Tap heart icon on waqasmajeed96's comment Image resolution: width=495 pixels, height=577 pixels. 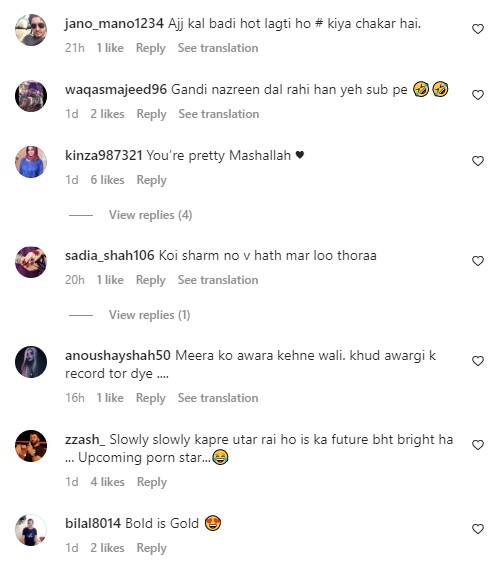[x=478, y=95]
